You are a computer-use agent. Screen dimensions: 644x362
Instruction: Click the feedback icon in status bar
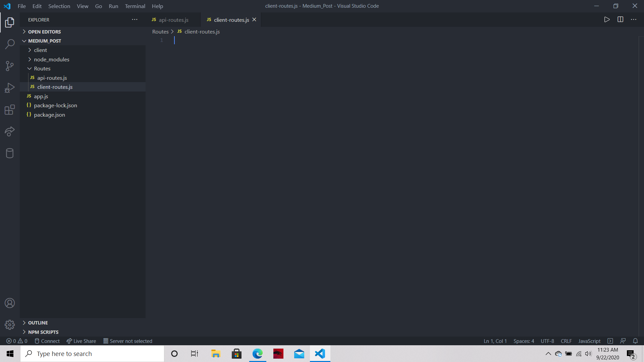click(x=623, y=341)
